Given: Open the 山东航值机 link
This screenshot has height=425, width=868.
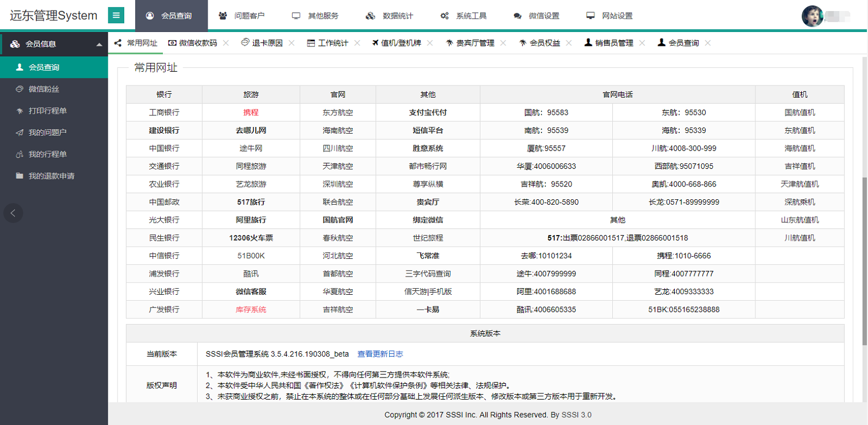Looking at the screenshot, I should pyautogui.click(x=800, y=220).
